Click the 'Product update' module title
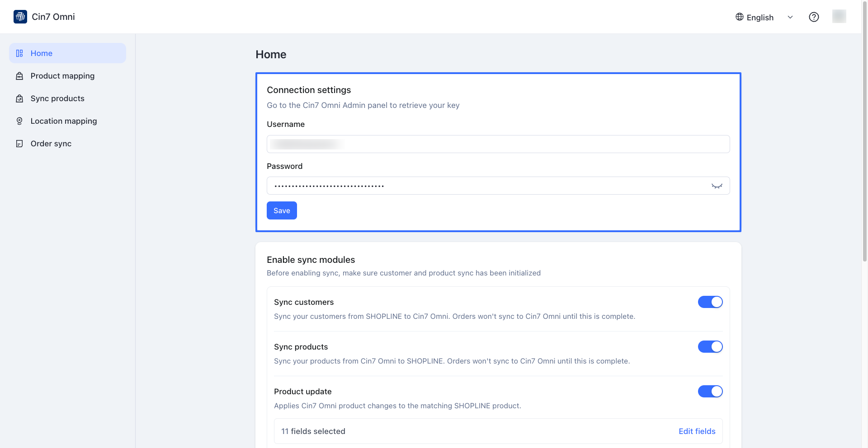Viewport: 868px width, 448px height. [x=303, y=392]
